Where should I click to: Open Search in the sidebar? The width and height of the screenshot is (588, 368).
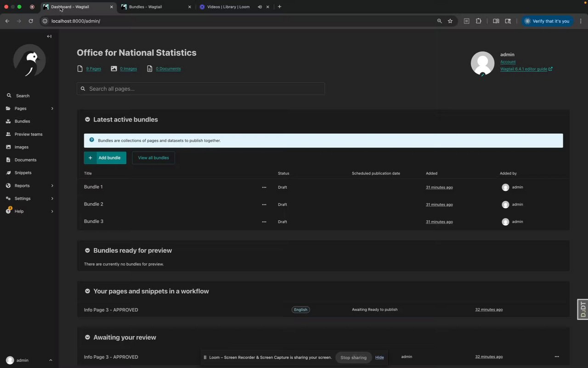29,96
